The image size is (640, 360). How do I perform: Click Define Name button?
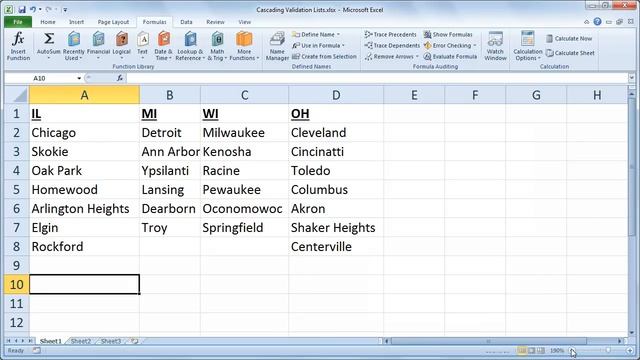coord(316,35)
